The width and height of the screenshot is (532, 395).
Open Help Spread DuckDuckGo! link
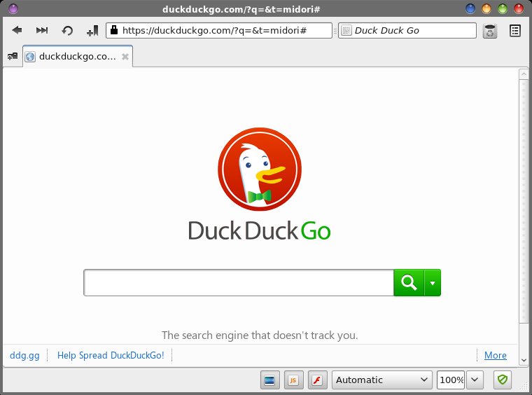(x=111, y=355)
